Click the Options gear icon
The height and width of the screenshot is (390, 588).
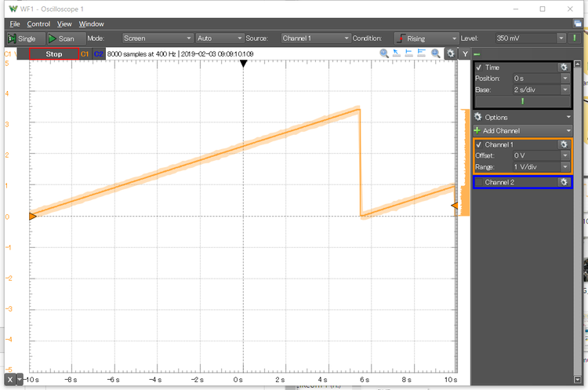pos(479,117)
